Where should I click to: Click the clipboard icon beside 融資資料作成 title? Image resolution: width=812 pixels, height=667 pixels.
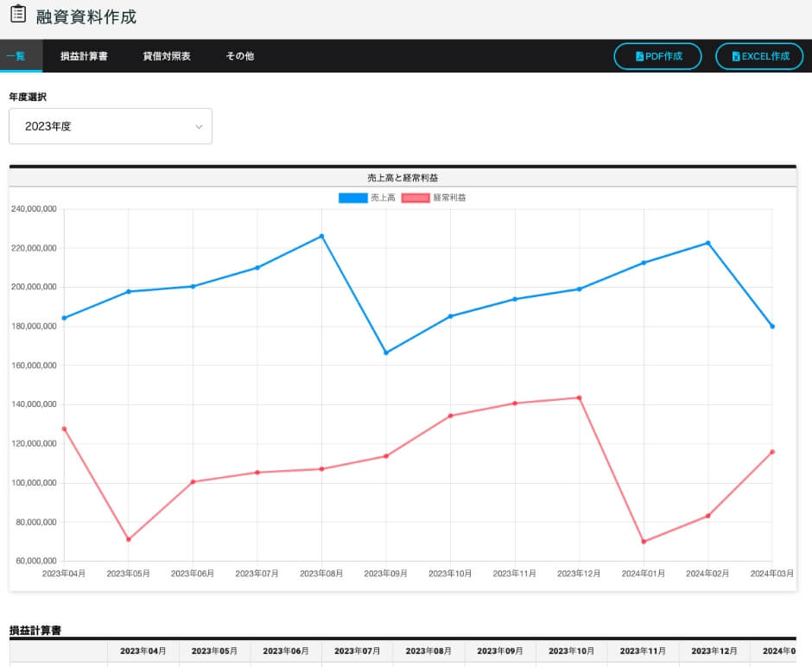click(x=17, y=15)
